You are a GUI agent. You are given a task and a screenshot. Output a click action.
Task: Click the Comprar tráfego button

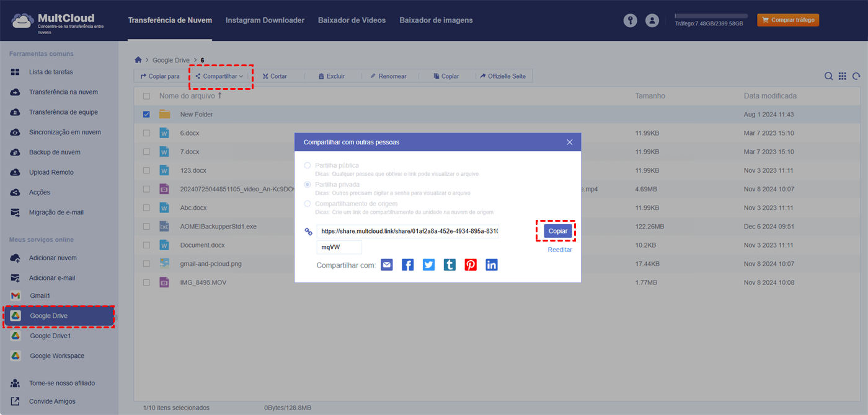788,20
